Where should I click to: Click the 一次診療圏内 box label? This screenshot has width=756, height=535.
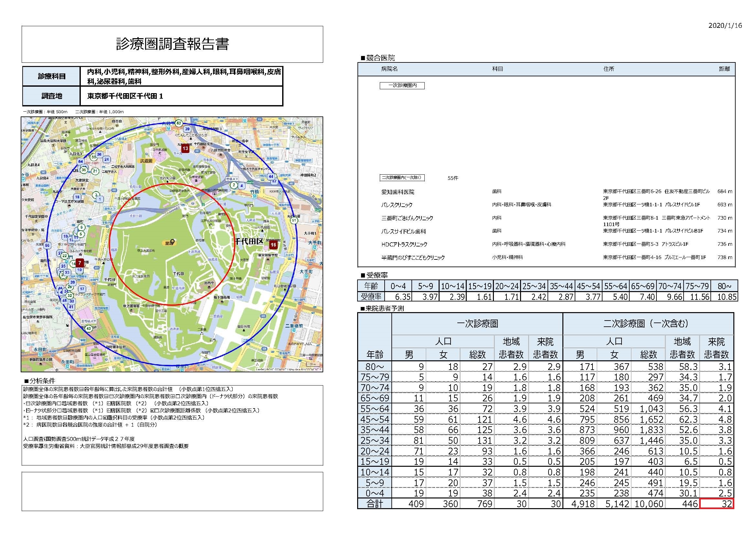pos(402,85)
